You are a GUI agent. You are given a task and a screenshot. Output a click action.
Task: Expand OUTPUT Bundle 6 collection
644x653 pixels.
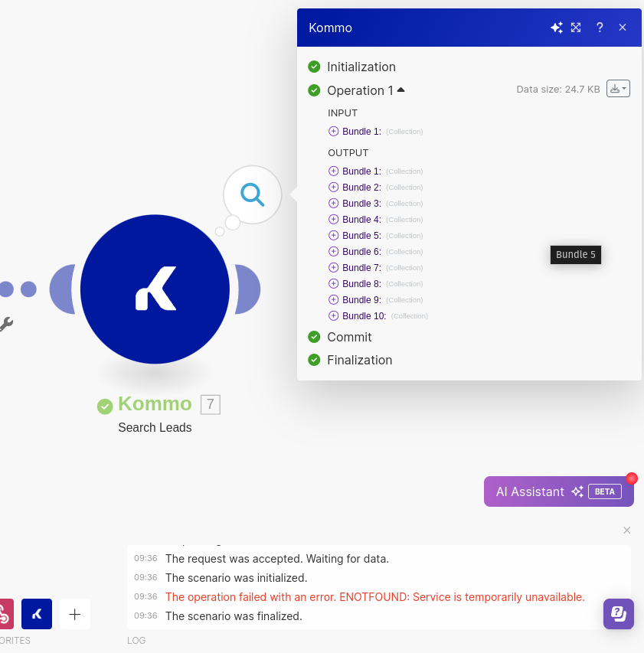point(334,252)
